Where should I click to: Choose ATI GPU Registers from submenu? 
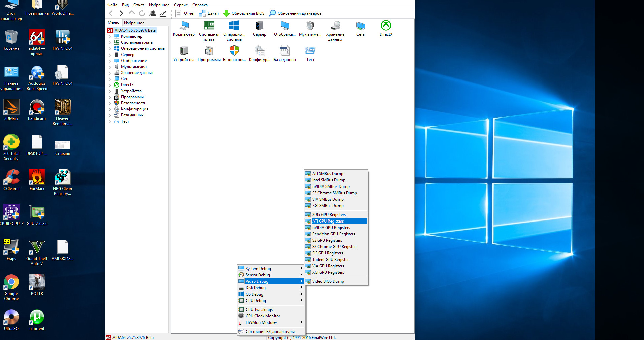point(336,221)
